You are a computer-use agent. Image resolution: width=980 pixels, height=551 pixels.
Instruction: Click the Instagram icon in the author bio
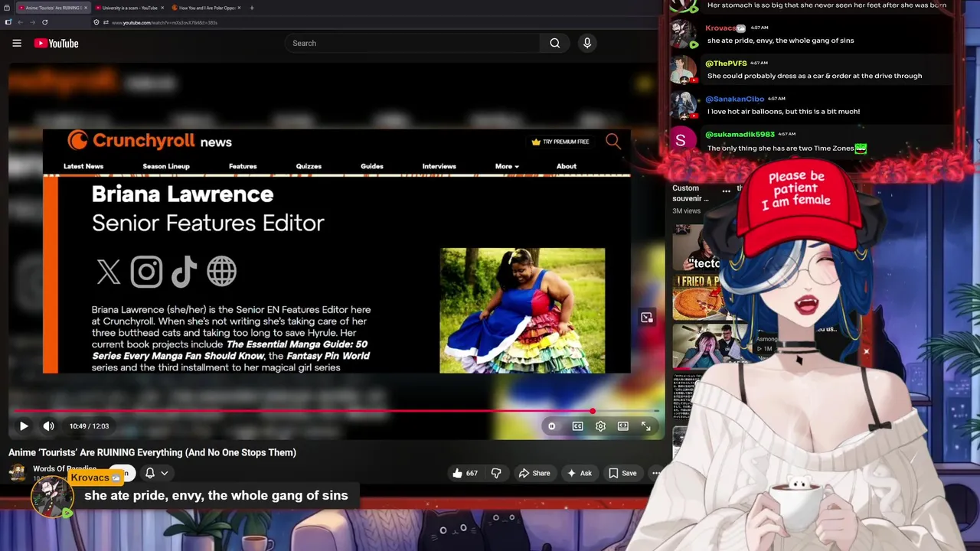click(146, 272)
